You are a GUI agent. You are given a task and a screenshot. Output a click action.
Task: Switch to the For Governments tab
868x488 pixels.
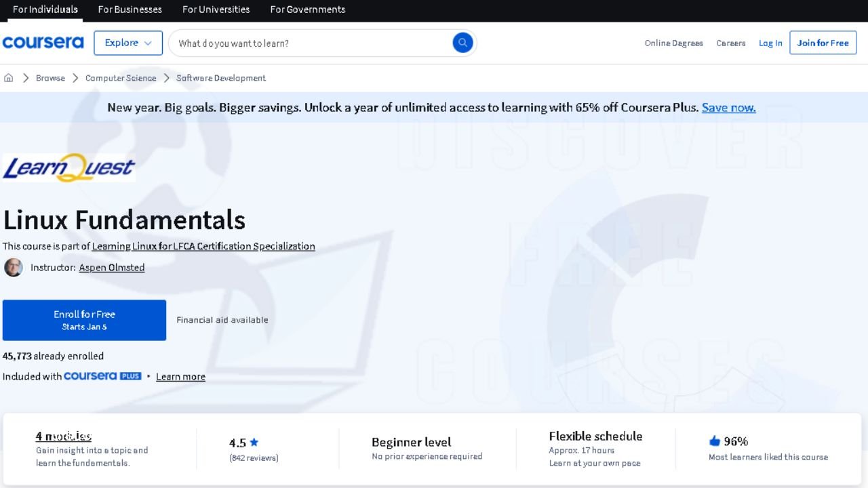point(307,9)
